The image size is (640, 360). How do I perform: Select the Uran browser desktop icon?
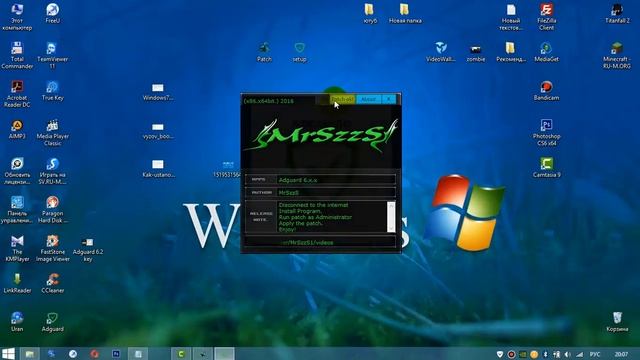[17, 321]
